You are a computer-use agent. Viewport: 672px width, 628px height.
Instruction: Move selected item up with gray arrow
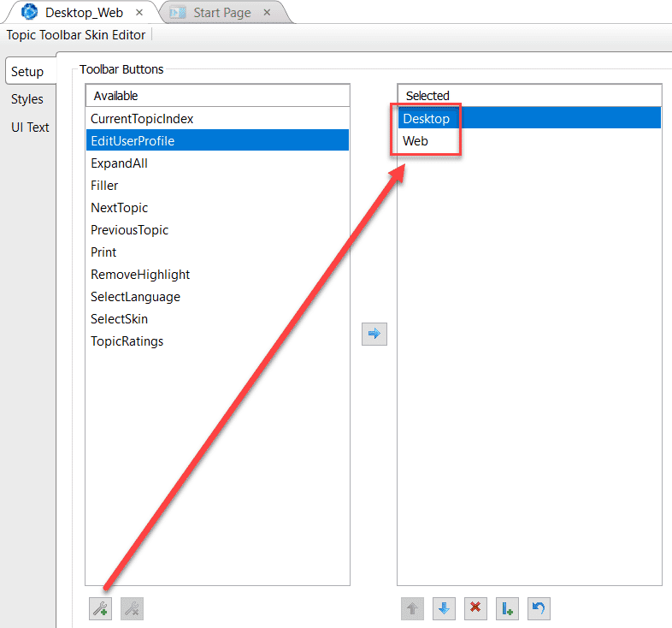point(412,608)
